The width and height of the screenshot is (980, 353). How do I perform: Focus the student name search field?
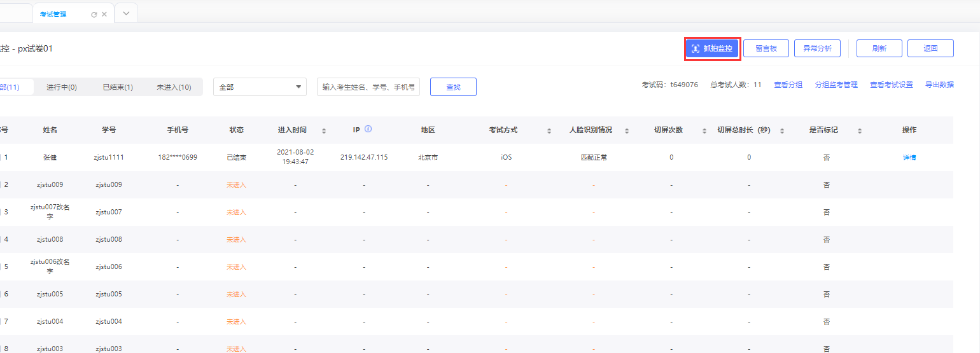click(x=368, y=87)
